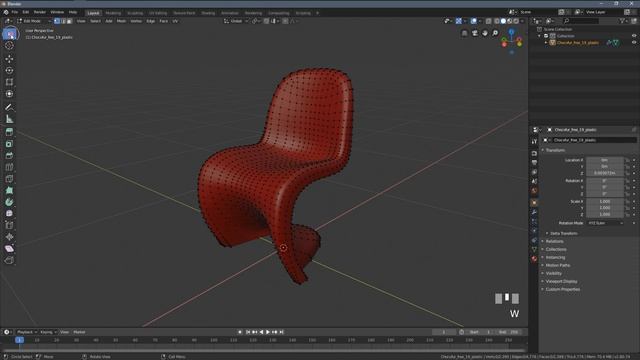Select the Knife tool
640x360 pixels.
coord(9,179)
